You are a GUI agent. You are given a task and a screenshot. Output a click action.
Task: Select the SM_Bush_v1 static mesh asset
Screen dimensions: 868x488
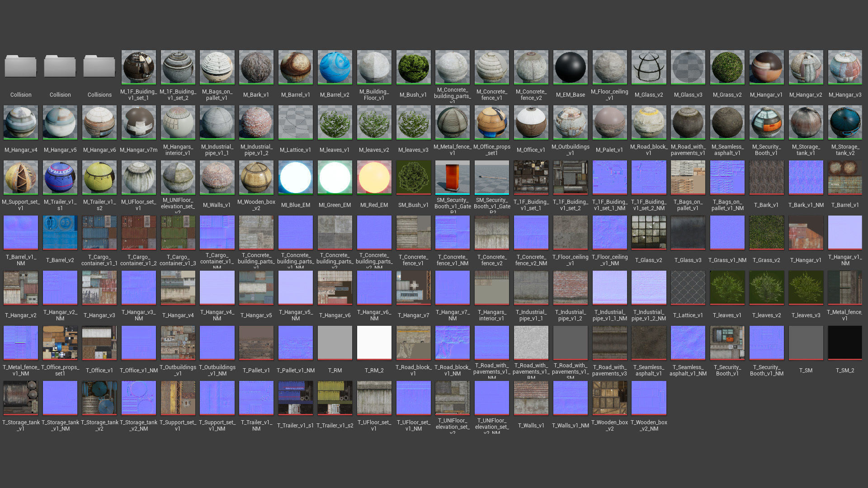413,177
